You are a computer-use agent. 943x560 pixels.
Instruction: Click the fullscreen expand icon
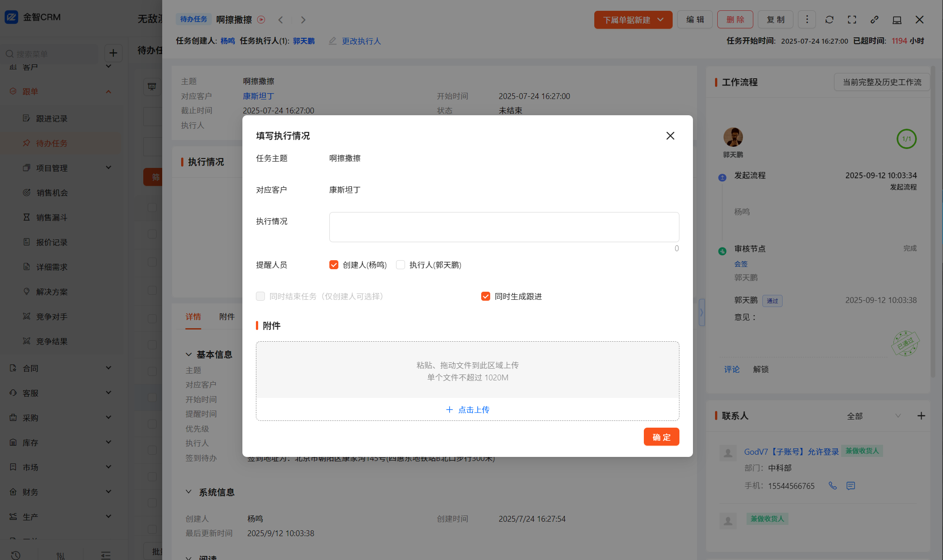852,20
